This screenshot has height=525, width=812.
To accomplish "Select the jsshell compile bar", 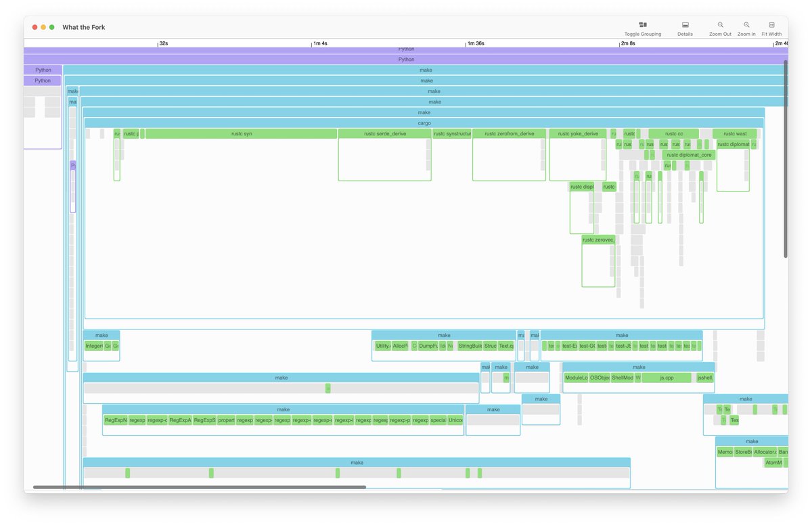I will click(705, 378).
